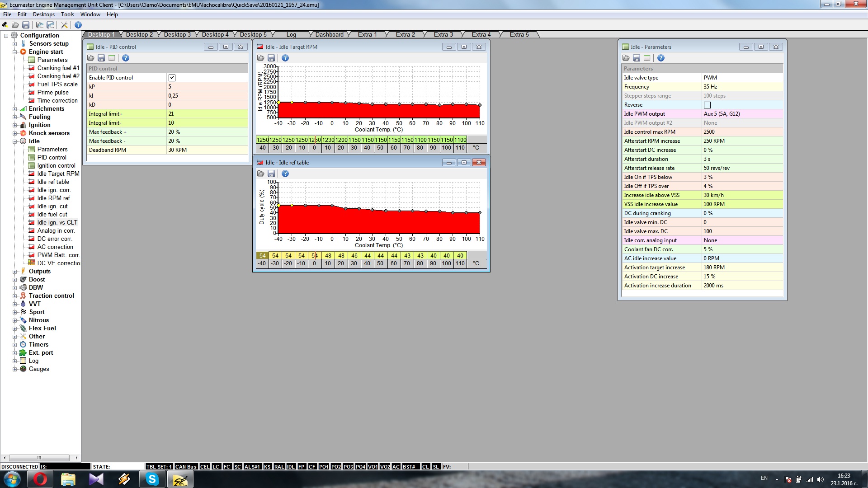Open the wrench and screwdriver tools icon
Screen dimensions: 868x488
point(64,25)
